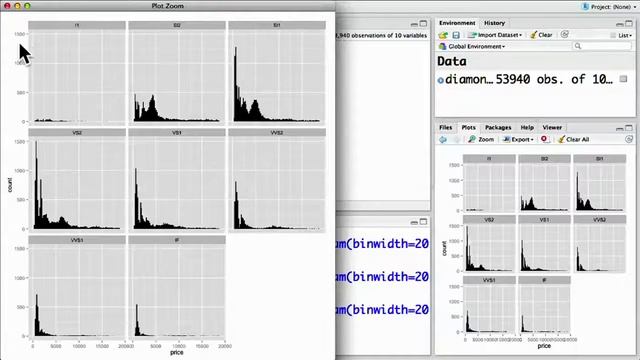Click the 'price' axis label in Plot Zoom
The image size is (640, 360).
coord(177,352)
